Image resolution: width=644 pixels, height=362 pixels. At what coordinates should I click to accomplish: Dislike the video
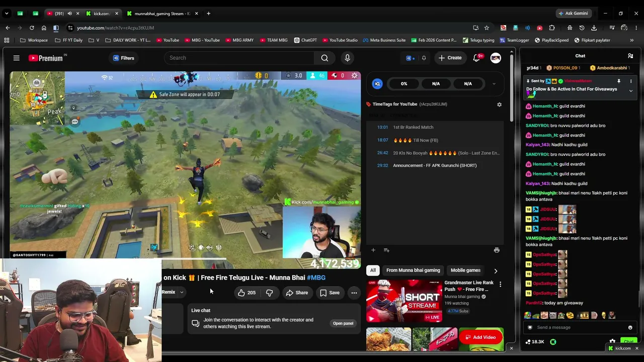pos(269,293)
